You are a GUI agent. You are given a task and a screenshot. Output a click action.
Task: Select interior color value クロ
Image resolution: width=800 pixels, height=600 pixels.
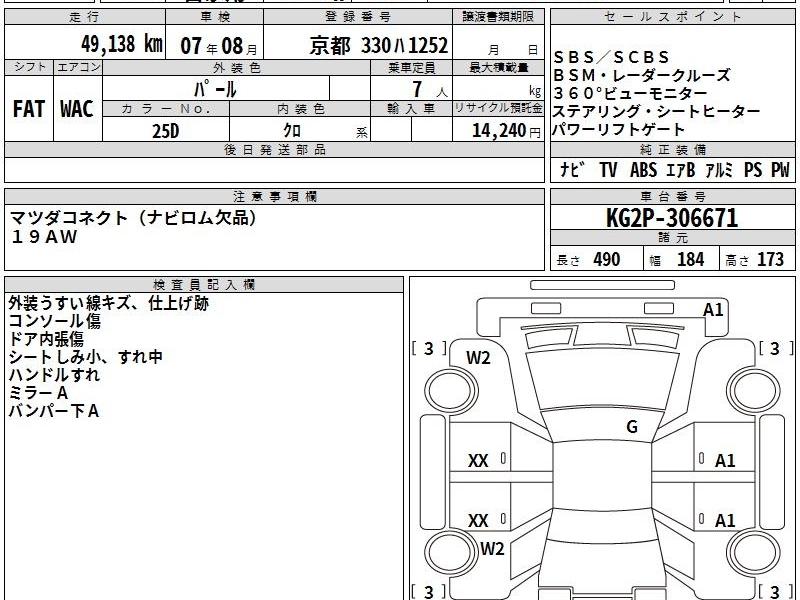point(292,131)
